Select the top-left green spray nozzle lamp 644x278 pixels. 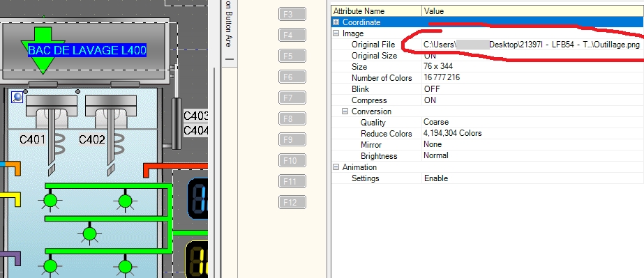(50, 201)
